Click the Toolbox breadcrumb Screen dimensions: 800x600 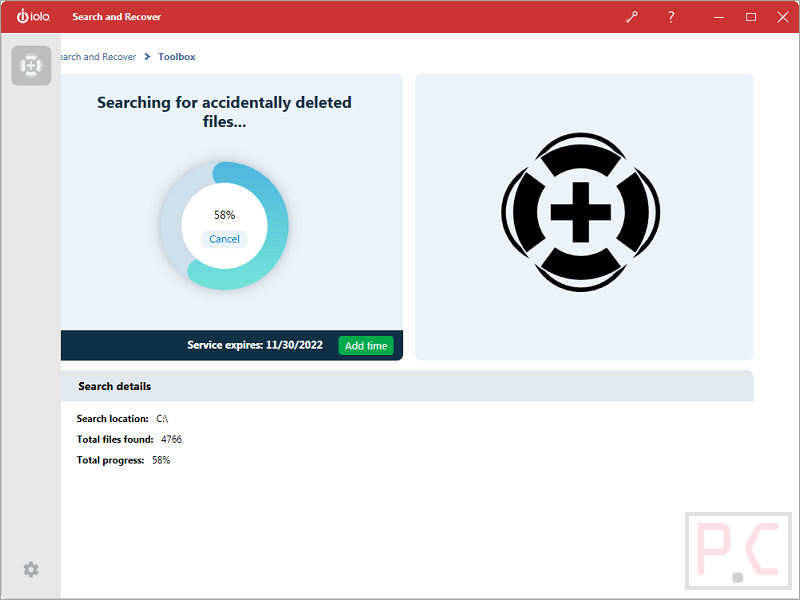tap(177, 57)
